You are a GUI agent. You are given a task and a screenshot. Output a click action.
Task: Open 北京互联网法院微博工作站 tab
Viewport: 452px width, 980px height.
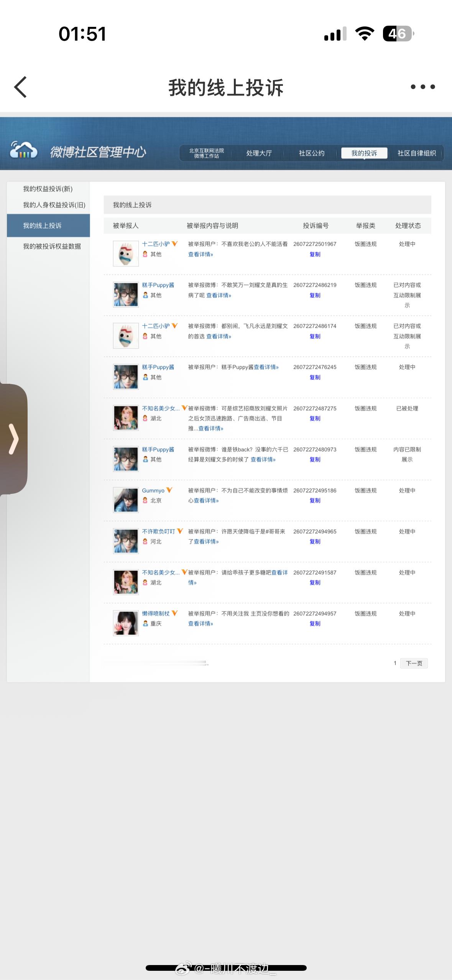[x=206, y=153]
